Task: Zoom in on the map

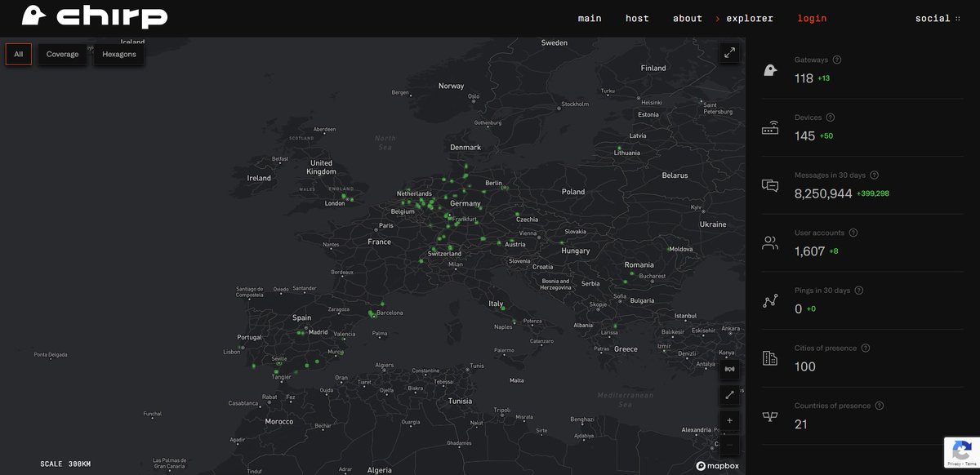Action: [729, 420]
